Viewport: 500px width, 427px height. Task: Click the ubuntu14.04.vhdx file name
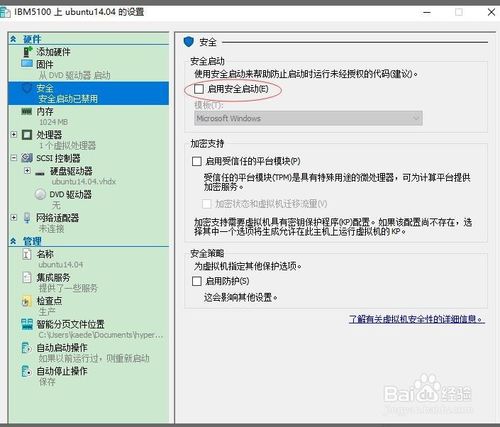[84, 181]
